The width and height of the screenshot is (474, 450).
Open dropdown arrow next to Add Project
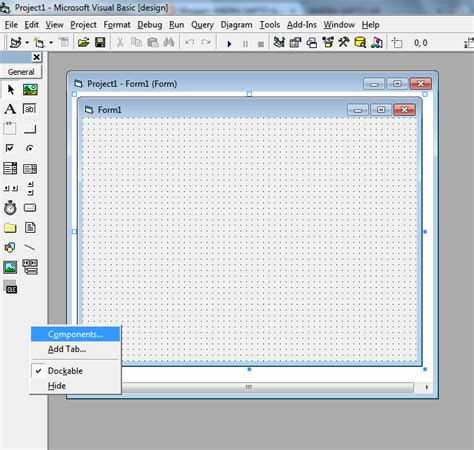27,43
